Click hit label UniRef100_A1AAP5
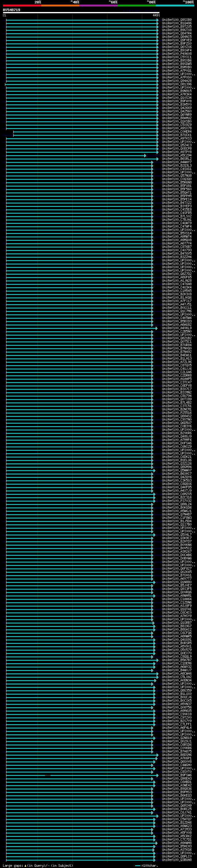197x868 pixels. click(177, 379)
